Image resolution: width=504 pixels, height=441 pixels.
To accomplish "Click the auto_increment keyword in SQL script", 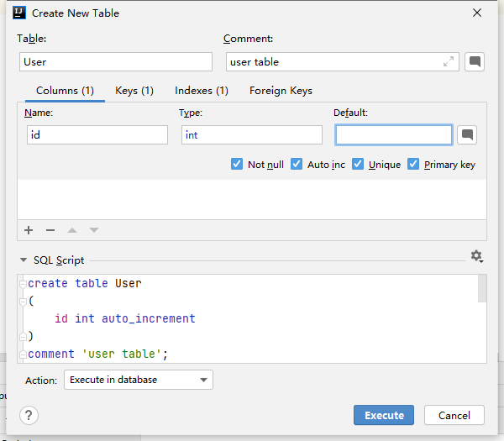I will coord(149,318).
